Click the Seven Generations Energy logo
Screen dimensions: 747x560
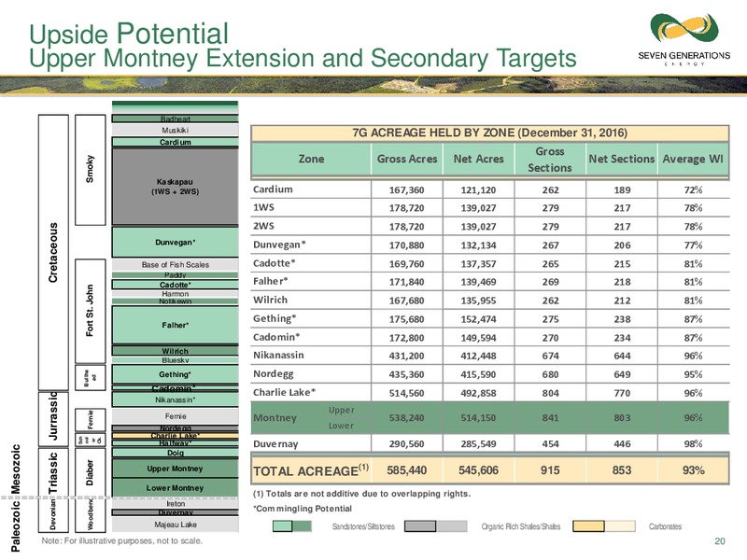pyautogui.click(x=684, y=39)
